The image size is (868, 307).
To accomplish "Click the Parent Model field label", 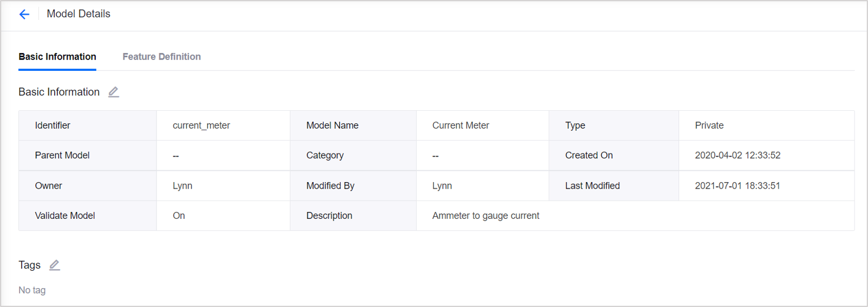I will tap(62, 156).
